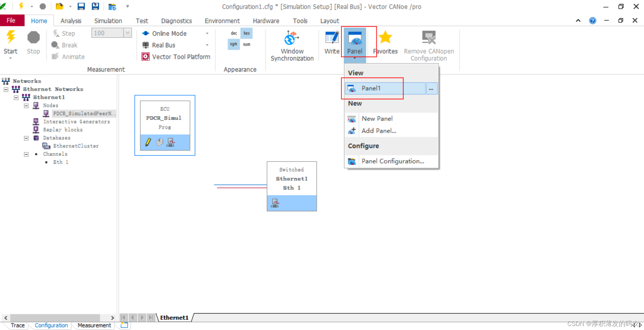Viewport: 644px width, 330px height.
Task: Collapse the Databases tree branch
Action: tap(26, 138)
